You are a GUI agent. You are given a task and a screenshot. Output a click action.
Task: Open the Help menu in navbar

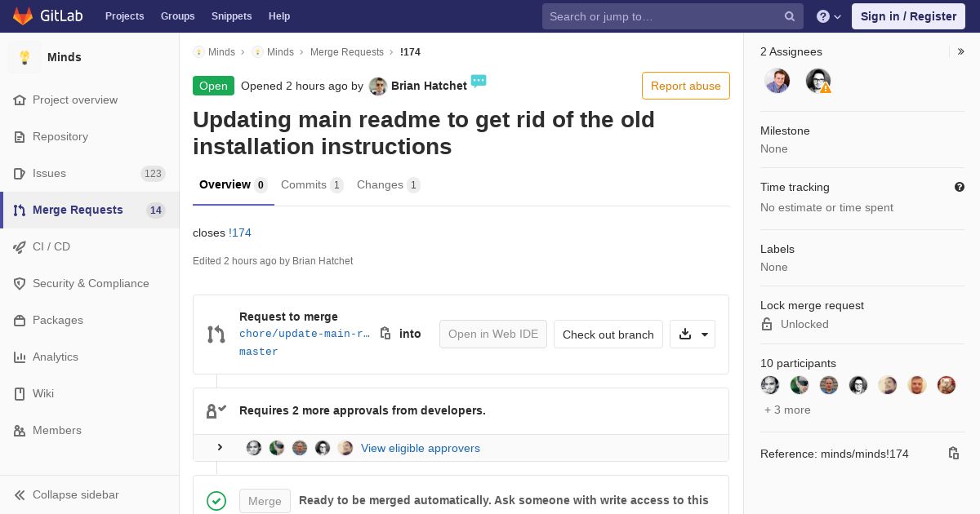coord(279,16)
